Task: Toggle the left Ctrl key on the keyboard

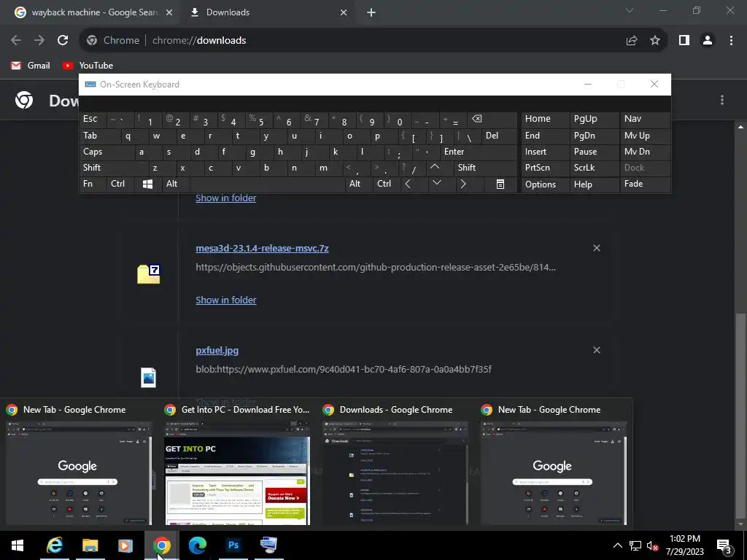Action: pyautogui.click(x=119, y=184)
